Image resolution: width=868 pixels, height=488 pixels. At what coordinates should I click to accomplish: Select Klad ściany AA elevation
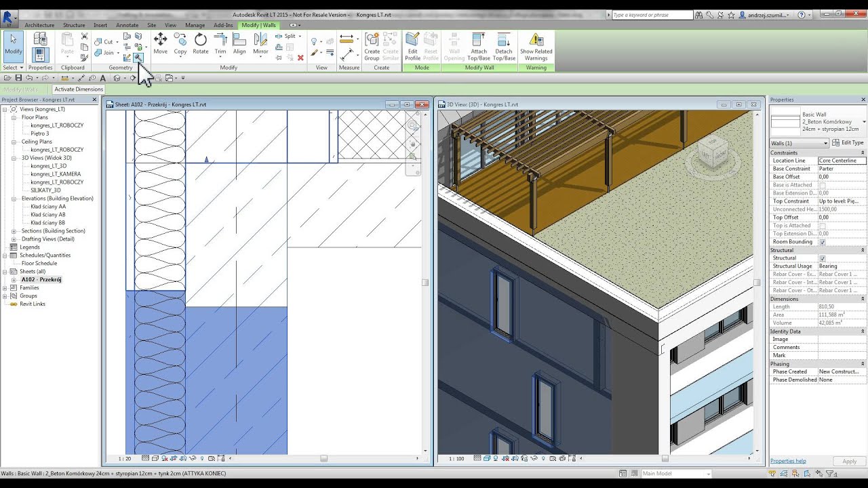tap(48, 206)
